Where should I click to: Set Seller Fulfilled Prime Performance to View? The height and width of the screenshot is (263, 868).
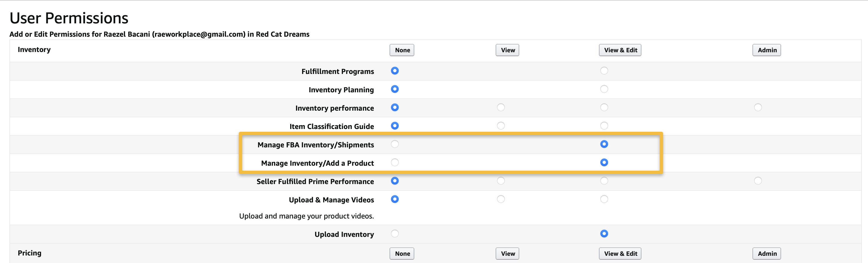point(501,181)
